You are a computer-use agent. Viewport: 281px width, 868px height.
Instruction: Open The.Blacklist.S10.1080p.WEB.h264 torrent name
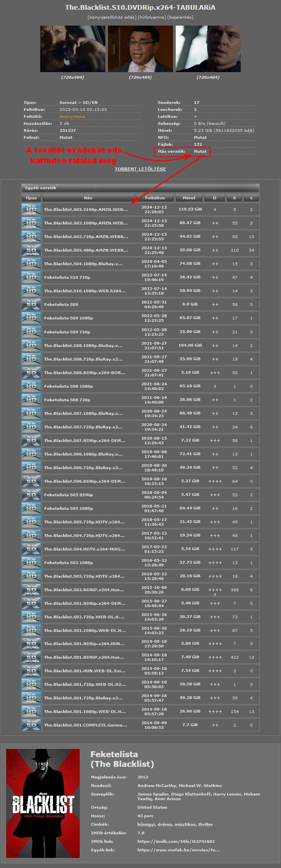pos(85,291)
